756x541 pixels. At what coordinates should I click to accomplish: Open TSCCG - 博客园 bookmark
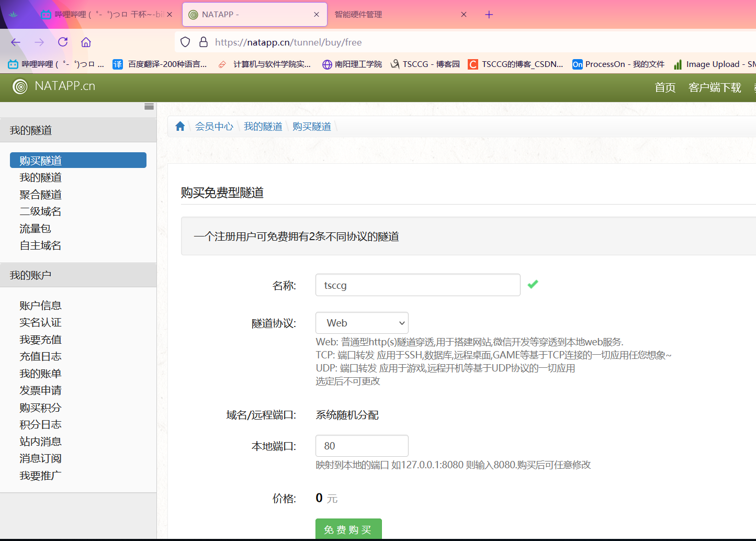coord(425,64)
